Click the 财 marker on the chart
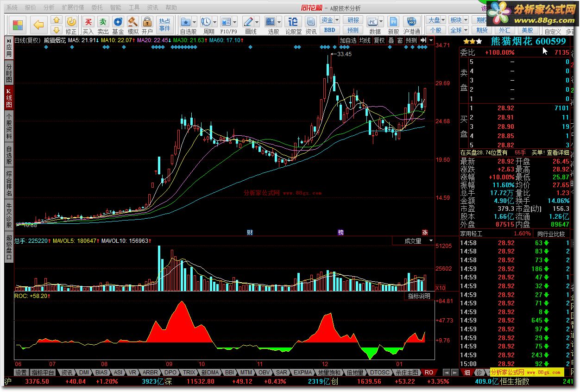The width and height of the screenshot is (580, 392). [250, 232]
